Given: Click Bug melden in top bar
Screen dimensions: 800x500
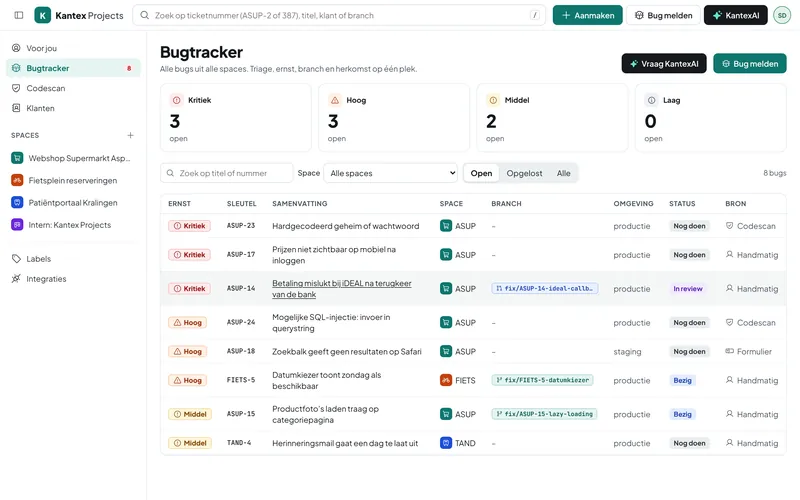Looking at the screenshot, I should tap(663, 15).
